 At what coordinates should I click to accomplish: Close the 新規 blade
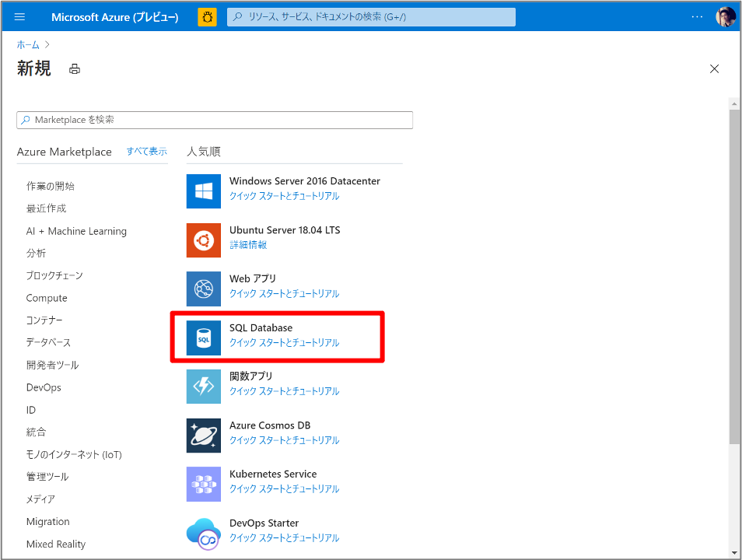point(715,69)
